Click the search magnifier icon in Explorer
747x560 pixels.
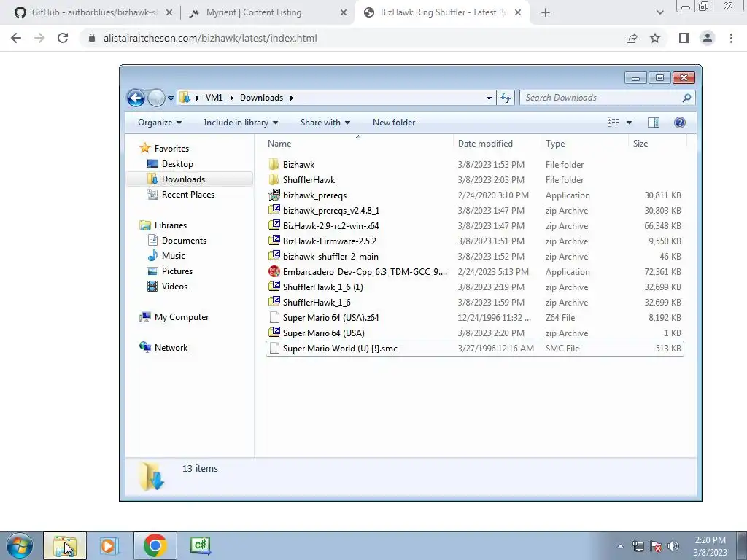tap(686, 98)
